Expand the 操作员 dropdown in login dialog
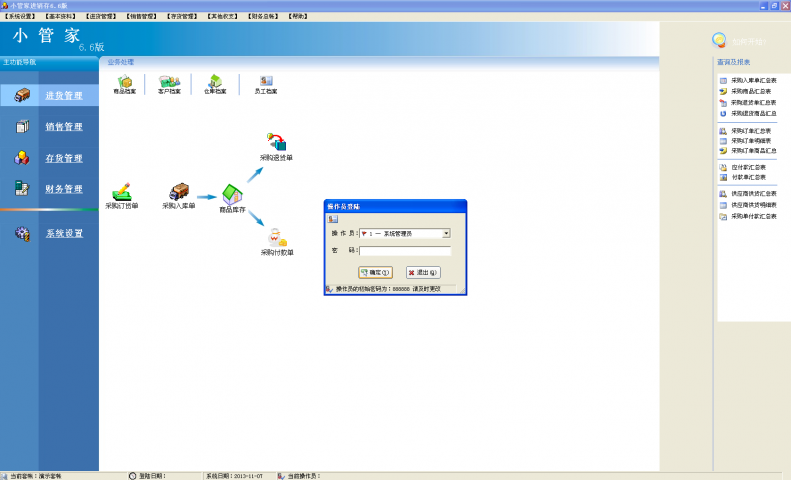The height and width of the screenshot is (480, 791). [446, 233]
